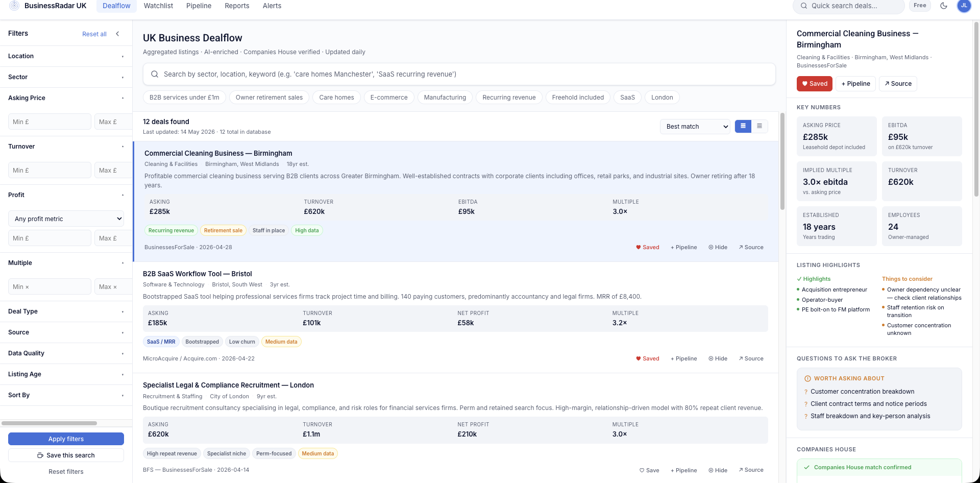Open the Best match sort dropdown
The width and height of the screenshot is (980, 483).
click(695, 126)
